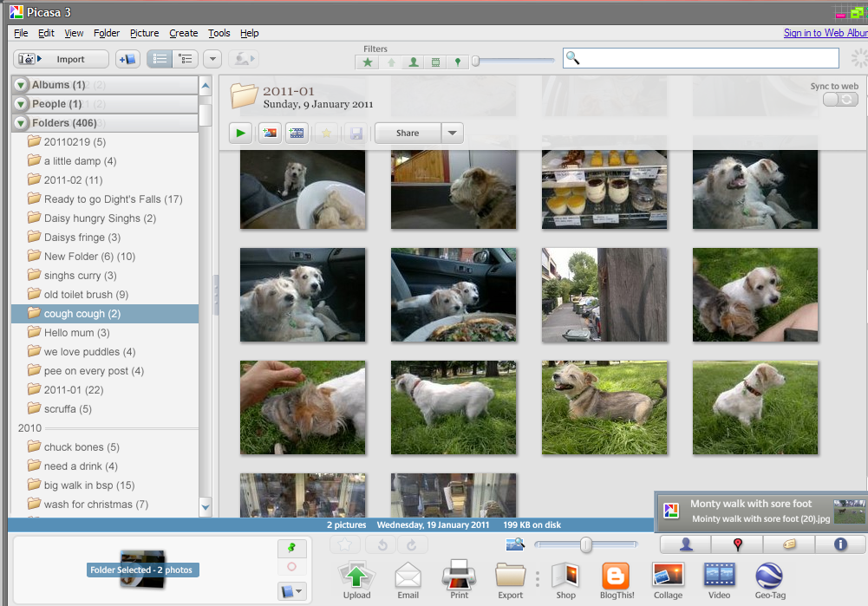Viewport: 868px width, 606px height.
Task: Show the people tags panel
Action: (x=684, y=544)
